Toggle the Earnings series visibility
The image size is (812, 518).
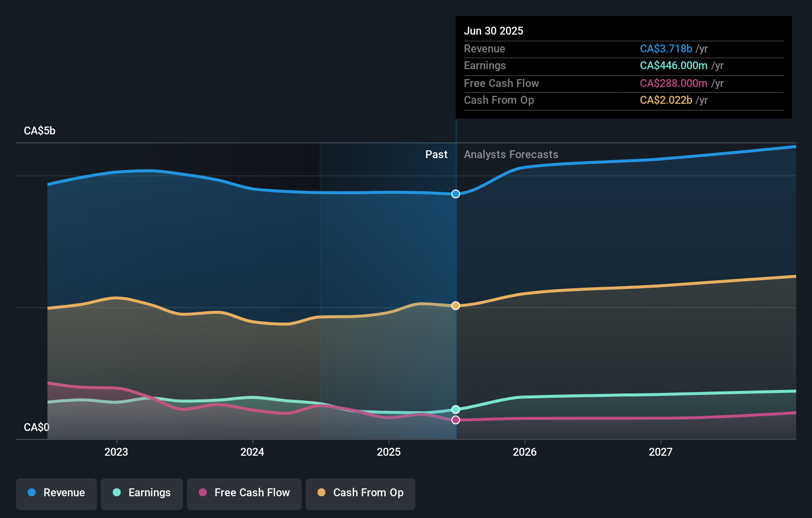142,494
